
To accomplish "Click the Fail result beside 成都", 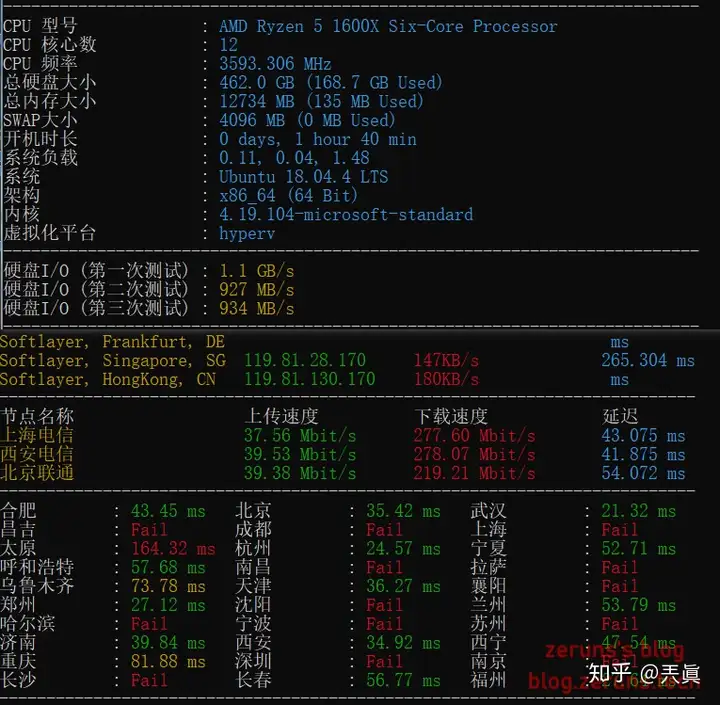I will [x=384, y=530].
